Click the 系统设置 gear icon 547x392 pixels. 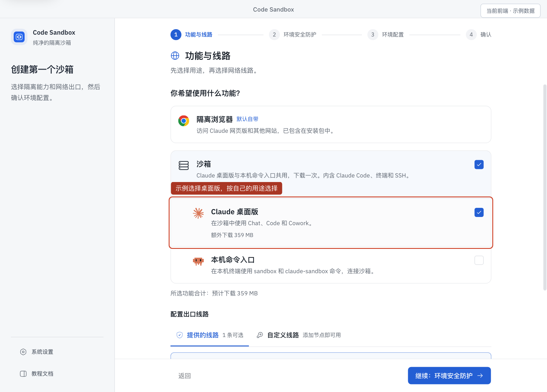(x=23, y=352)
